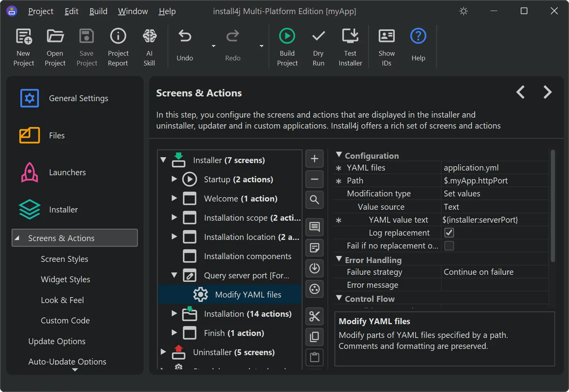Click the comment bubble icon button
This screenshot has width=569, height=392.
click(314, 227)
